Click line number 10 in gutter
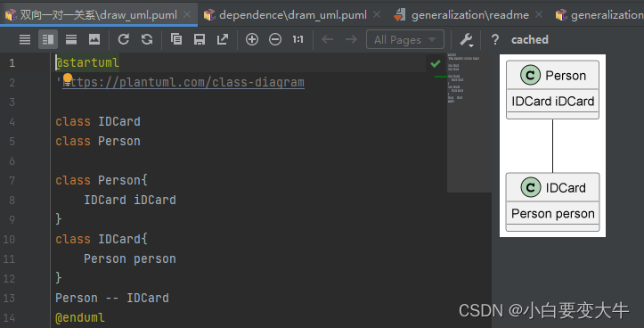This screenshot has height=328, width=644. click(x=10, y=239)
